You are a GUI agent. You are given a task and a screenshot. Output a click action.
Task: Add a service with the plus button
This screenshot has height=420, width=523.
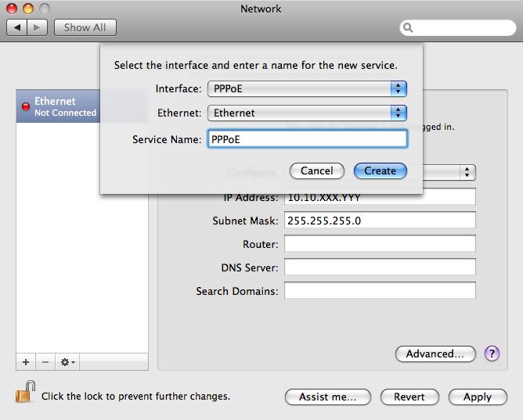(26, 362)
